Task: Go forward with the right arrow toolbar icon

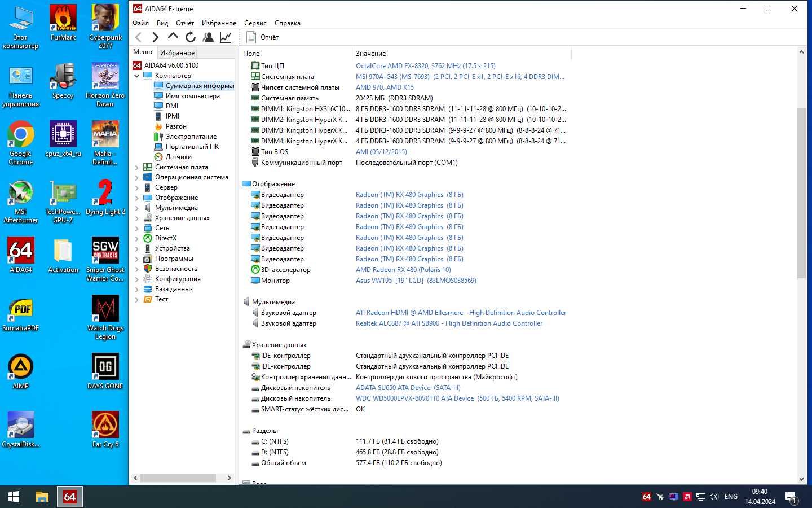Action: click(x=156, y=37)
